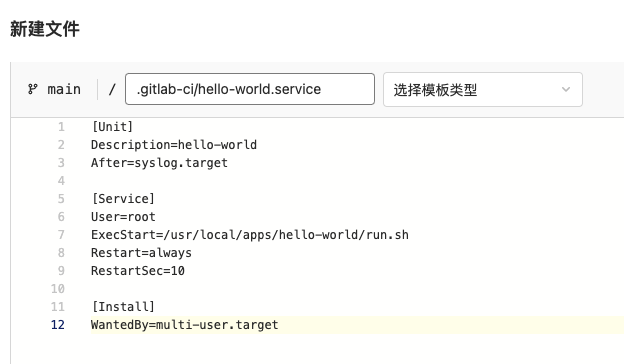Click the main branch name label
The height and width of the screenshot is (364, 624).
coord(64,89)
